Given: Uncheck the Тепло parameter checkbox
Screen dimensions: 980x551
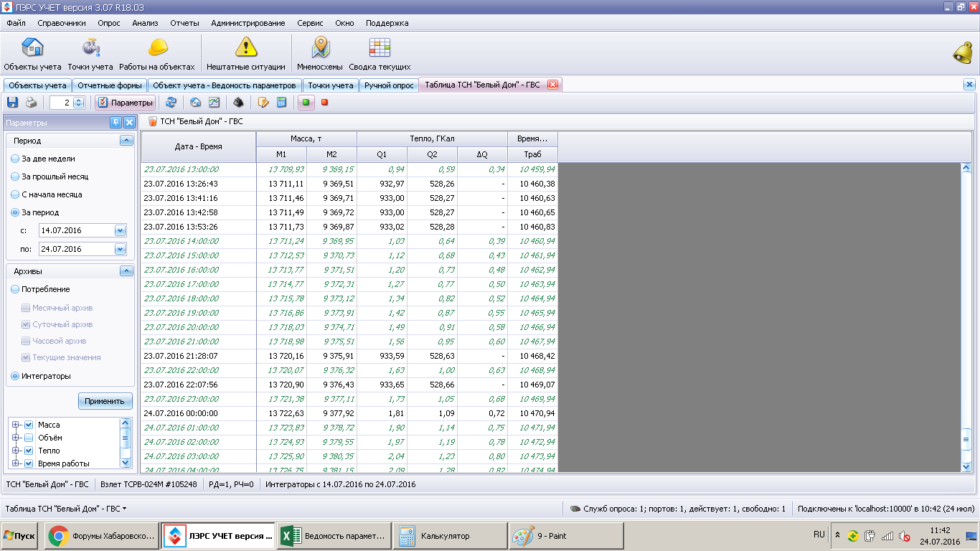Looking at the screenshot, I should click(29, 451).
